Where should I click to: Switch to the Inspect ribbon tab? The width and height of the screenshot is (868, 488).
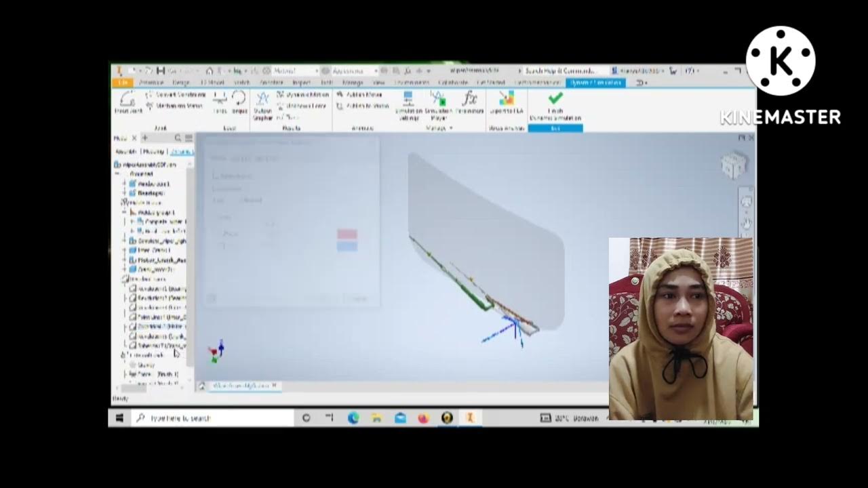pos(301,83)
